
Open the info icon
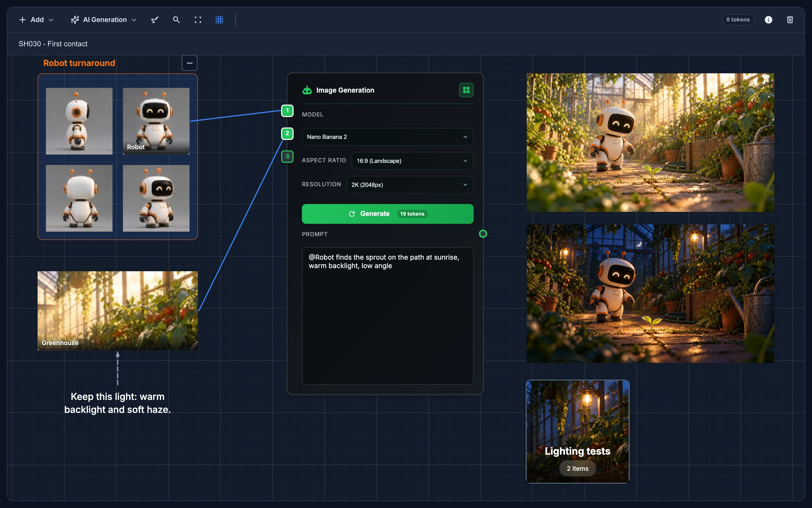click(768, 20)
